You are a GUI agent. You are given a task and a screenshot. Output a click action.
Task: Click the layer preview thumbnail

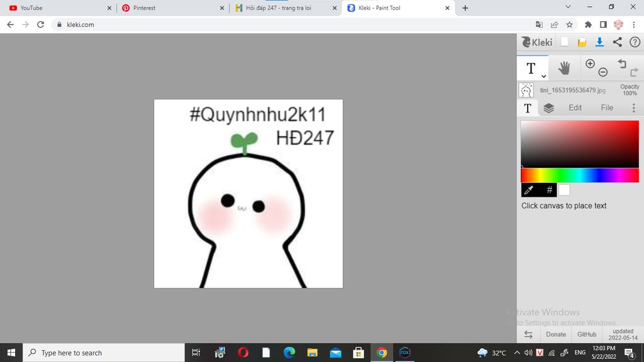[526, 90]
